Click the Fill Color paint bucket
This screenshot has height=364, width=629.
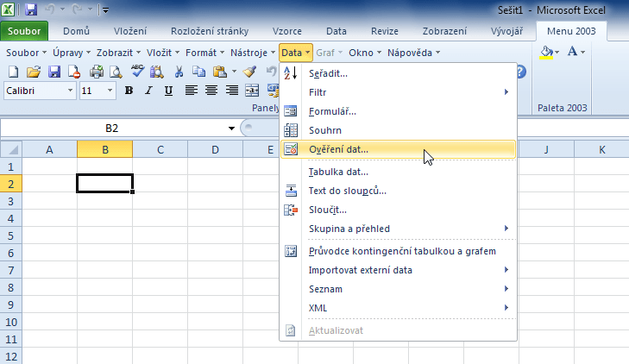click(x=546, y=52)
